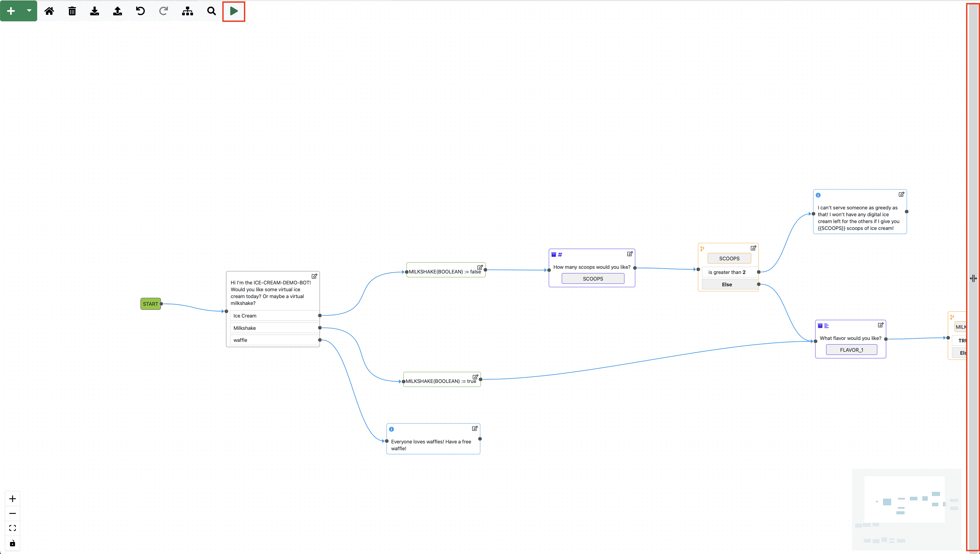The width and height of the screenshot is (980, 554).
Task: Click the auto-layout hierarchy icon
Action: point(187,11)
